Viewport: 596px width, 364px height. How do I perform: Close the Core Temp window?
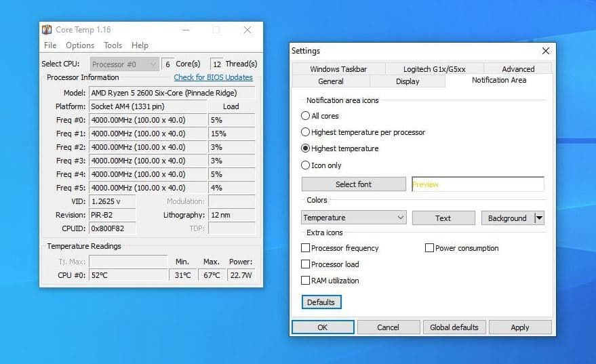247,30
